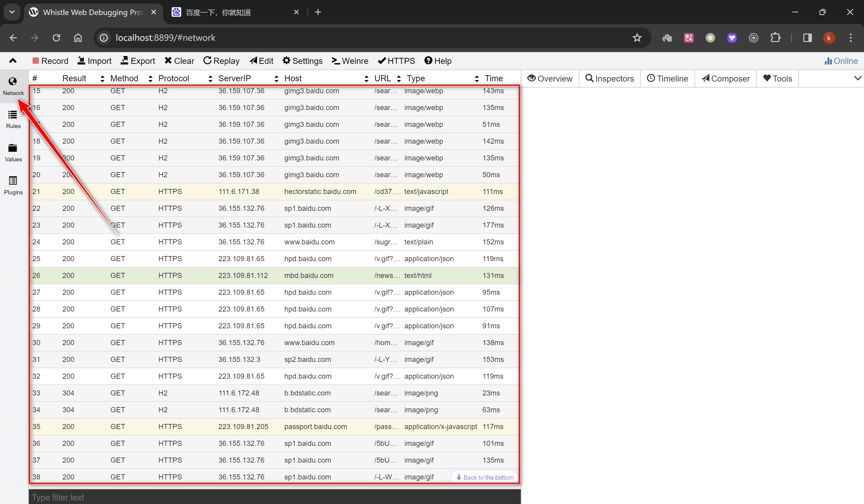Expand the right panel tabs dropdown arrow
864x504 pixels.
pyautogui.click(x=857, y=78)
